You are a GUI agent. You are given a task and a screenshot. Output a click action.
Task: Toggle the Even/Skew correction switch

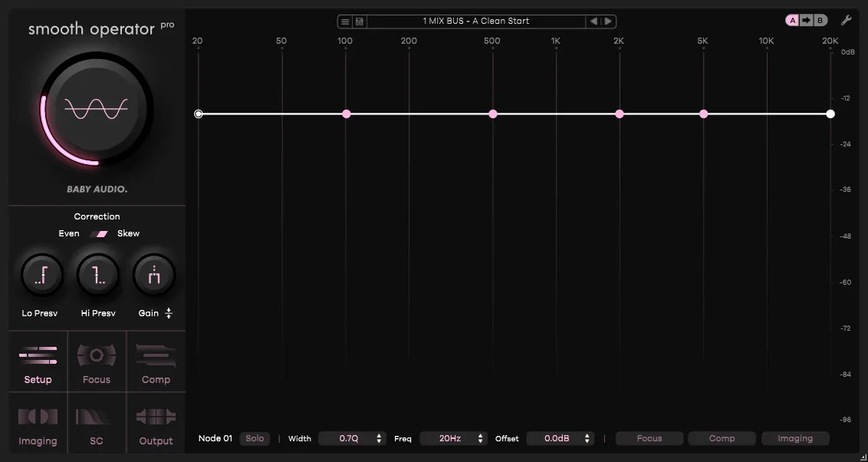point(99,234)
